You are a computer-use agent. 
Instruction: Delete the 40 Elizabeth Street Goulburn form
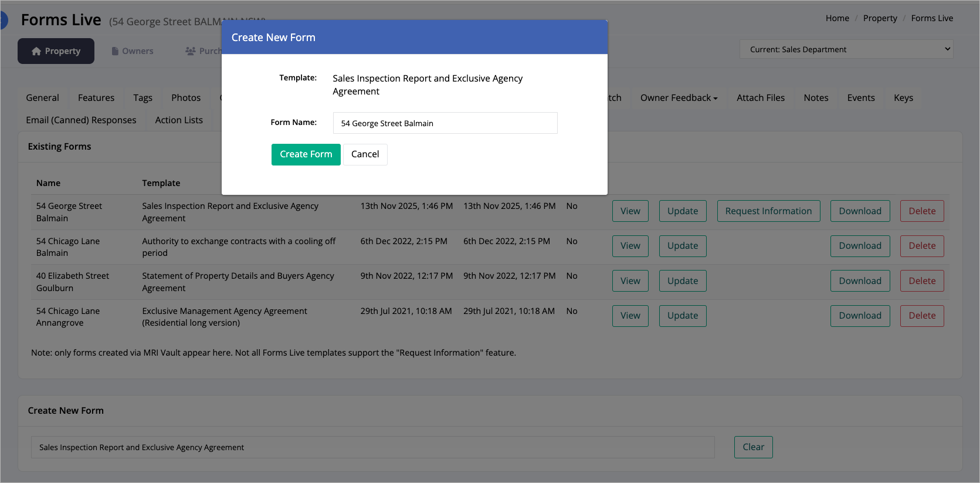coord(922,281)
